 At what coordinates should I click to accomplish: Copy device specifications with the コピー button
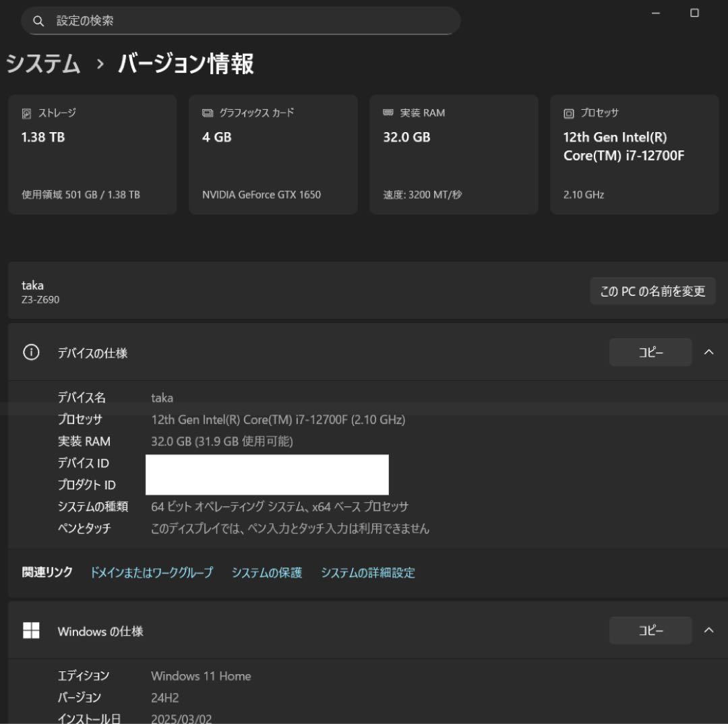coord(650,352)
